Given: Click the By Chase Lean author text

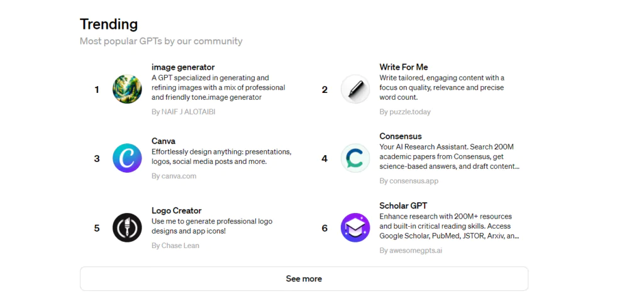Looking at the screenshot, I should point(175,246).
